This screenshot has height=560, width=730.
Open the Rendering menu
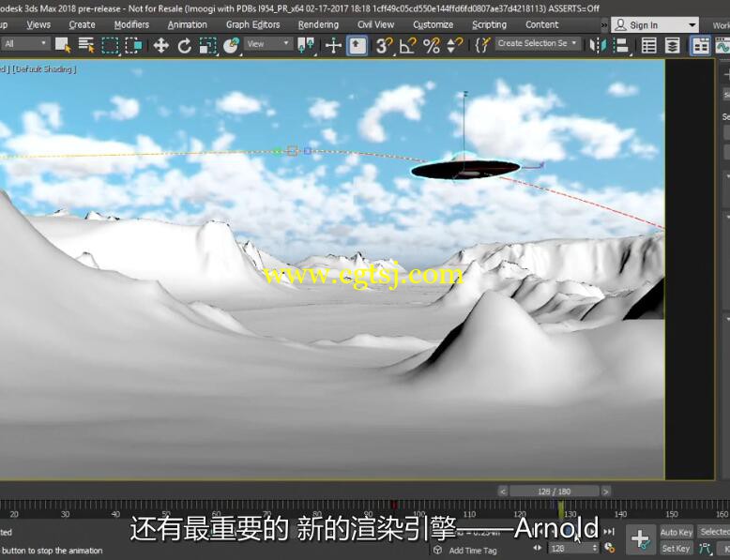pyautogui.click(x=318, y=24)
